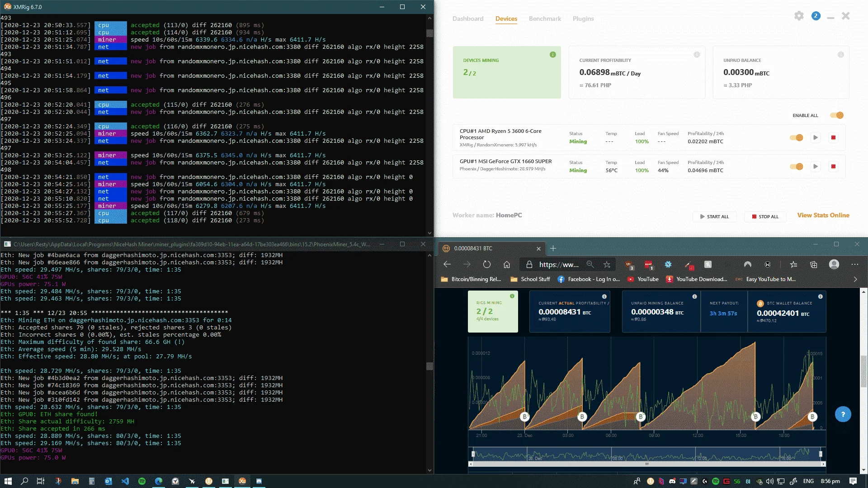
Task: Show info for the Devices Mining card
Action: pyautogui.click(x=552, y=55)
